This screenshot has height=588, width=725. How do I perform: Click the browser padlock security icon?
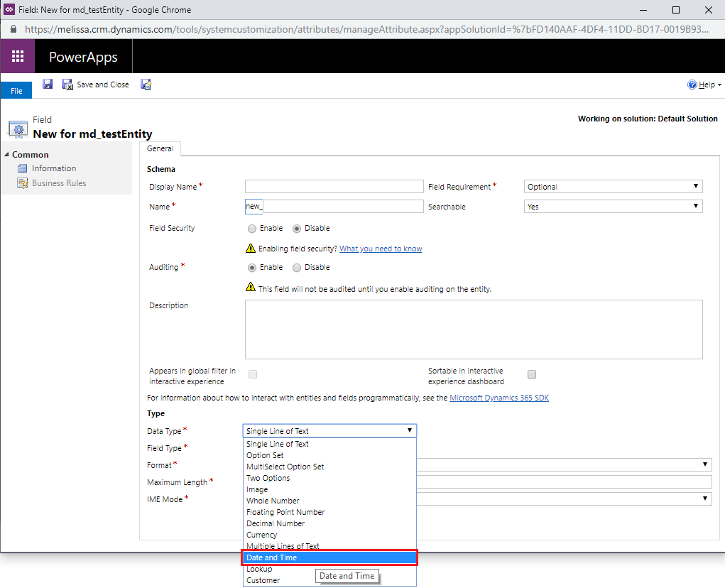[x=13, y=30]
